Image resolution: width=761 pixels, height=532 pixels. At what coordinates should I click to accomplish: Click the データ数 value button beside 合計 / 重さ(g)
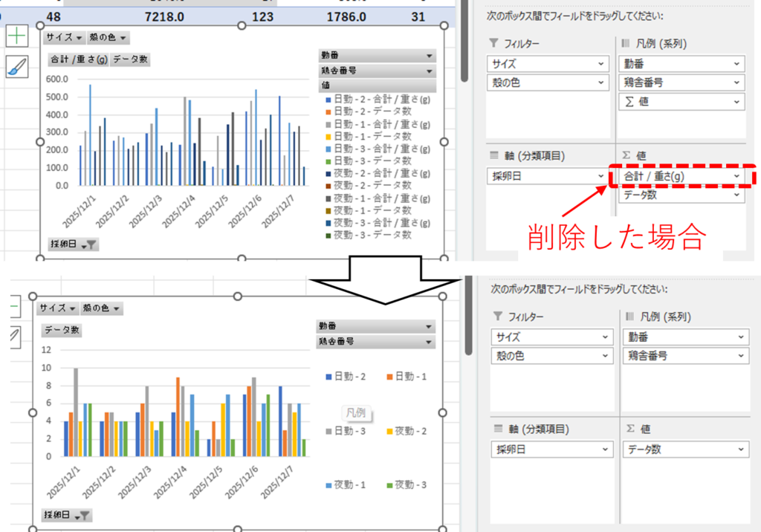pos(131,60)
